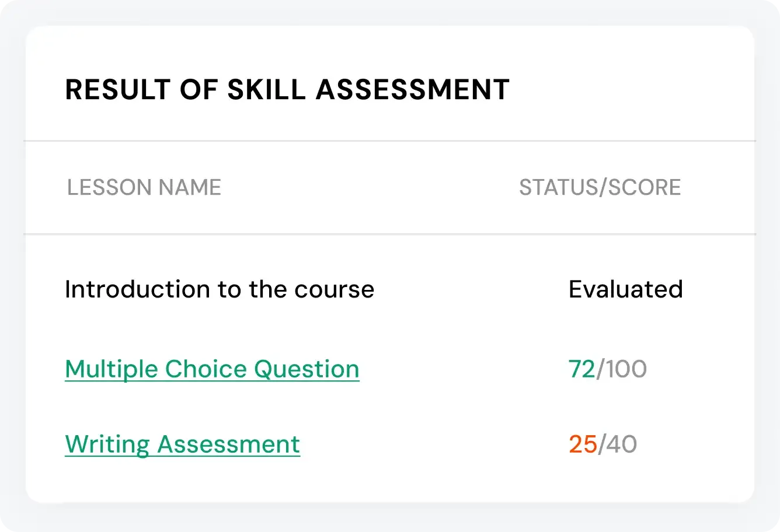Click the gray /100 total score
This screenshot has height=532, width=780.
(x=622, y=369)
